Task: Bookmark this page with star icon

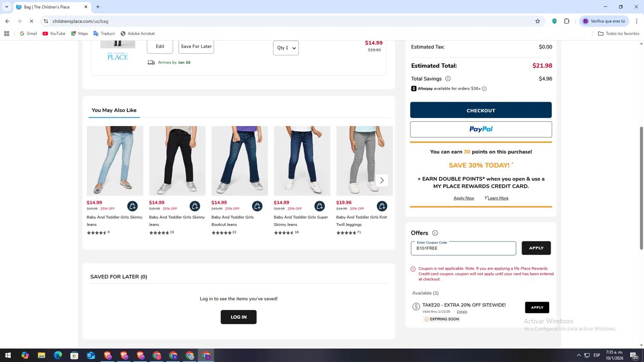Action: pyautogui.click(x=538, y=21)
